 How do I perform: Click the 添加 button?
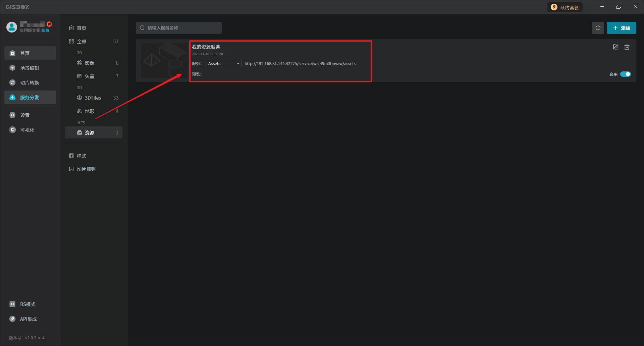pyautogui.click(x=621, y=28)
